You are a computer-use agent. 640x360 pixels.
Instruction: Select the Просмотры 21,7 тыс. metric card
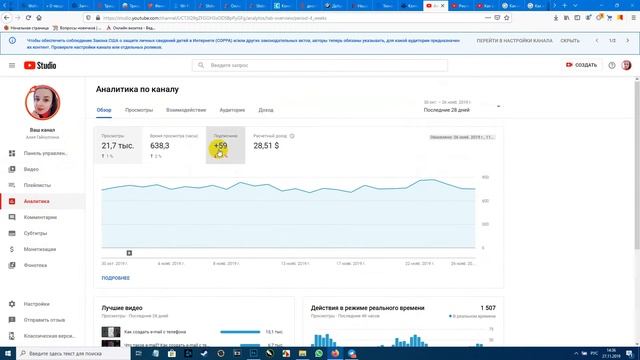(118, 145)
